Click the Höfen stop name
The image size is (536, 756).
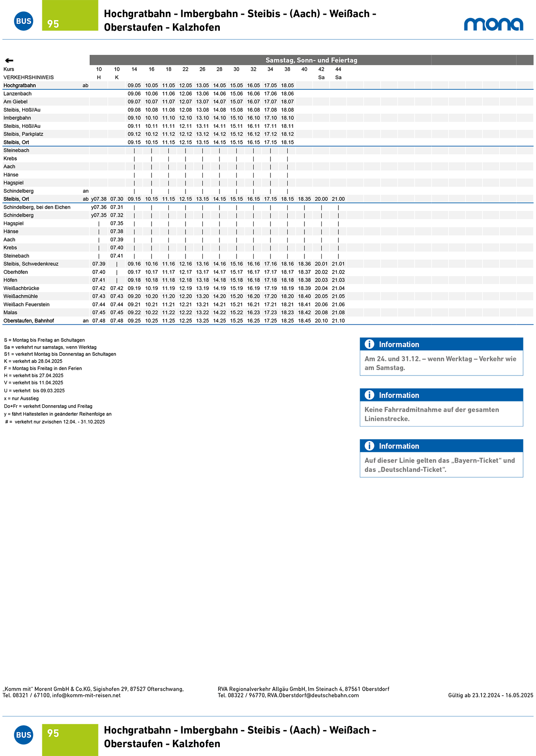click(10, 280)
